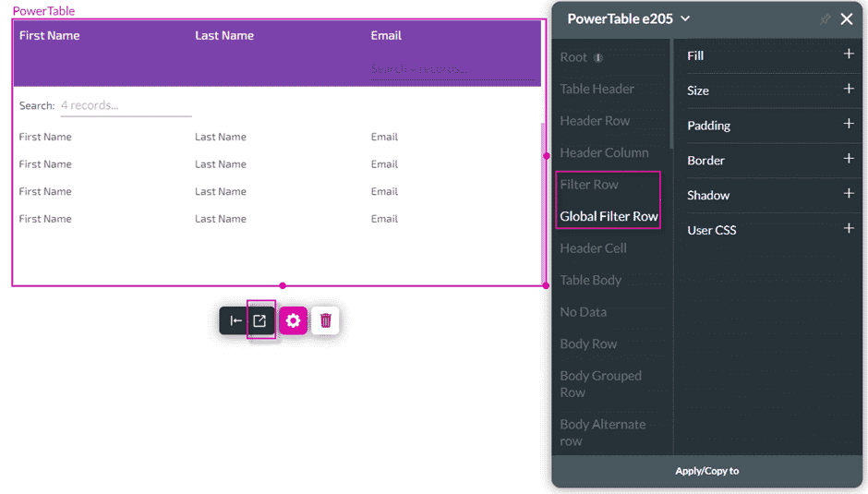Viewport: 868px width, 494px height.
Task: Click the Email column filter search field
Action: [x=452, y=69]
